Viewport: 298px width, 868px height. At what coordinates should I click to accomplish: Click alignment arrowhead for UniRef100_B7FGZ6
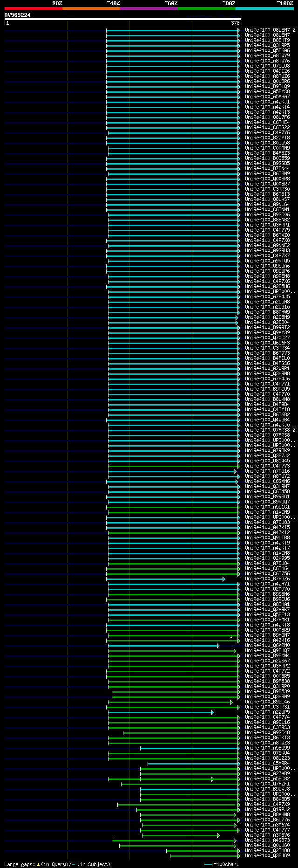[x=224, y=579]
